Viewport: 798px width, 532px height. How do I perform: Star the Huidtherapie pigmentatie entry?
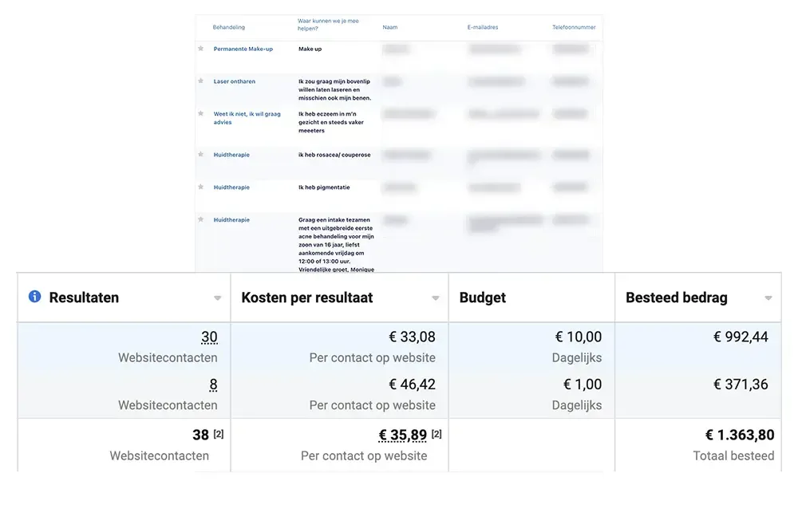pyautogui.click(x=201, y=187)
